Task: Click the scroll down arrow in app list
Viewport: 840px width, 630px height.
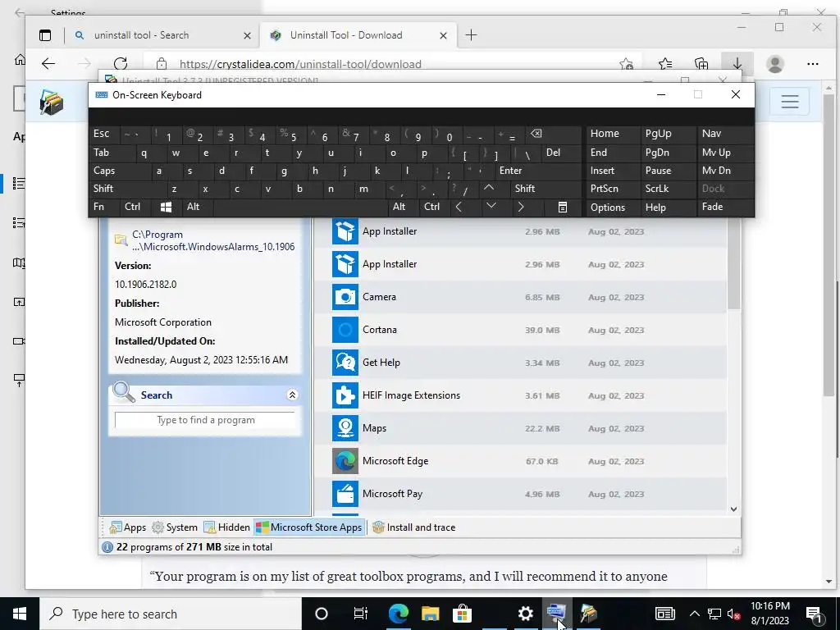Action: click(733, 509)
